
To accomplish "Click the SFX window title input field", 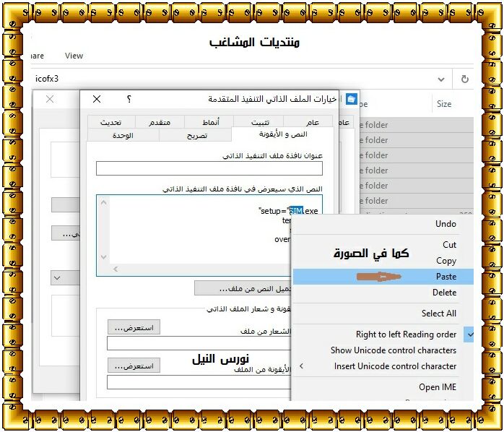I will click(x=209, y=168).
